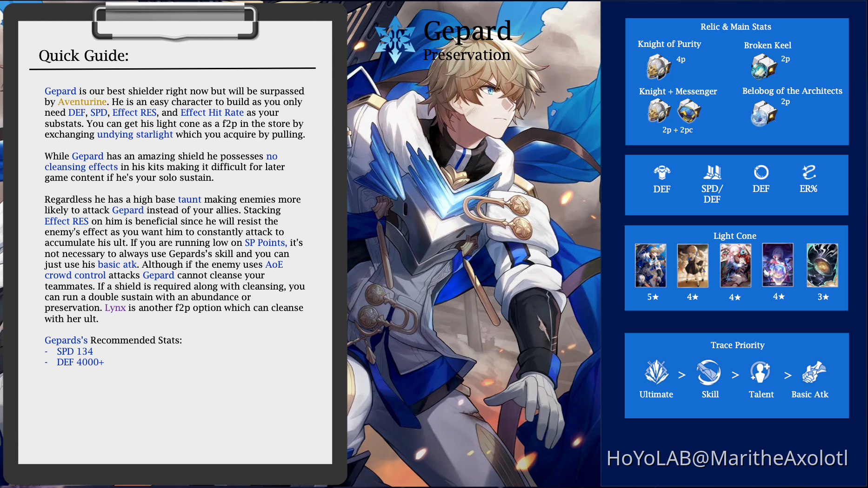This screenshot has width=868, height=488.
Task: Select the 3★ light cone thumbnail
Action: click(x=822, y=265)
